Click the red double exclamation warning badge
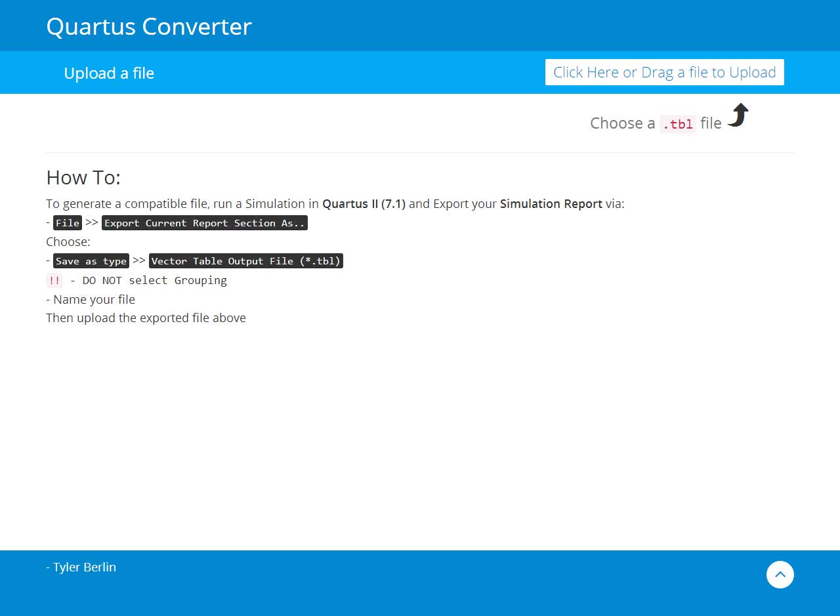The width and height of the screenshot is (840, 616). (x=54, y=281)
